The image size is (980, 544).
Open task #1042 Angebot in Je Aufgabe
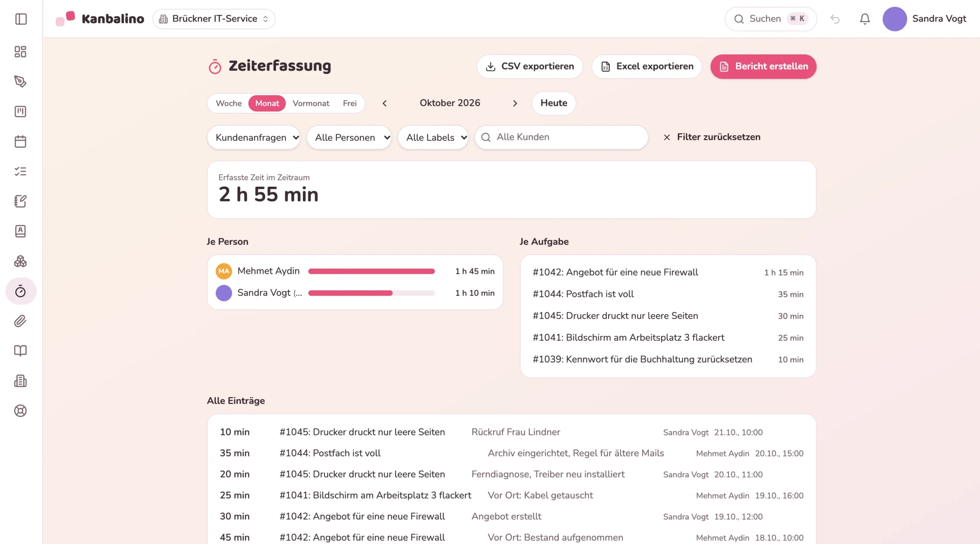(668, 272)
